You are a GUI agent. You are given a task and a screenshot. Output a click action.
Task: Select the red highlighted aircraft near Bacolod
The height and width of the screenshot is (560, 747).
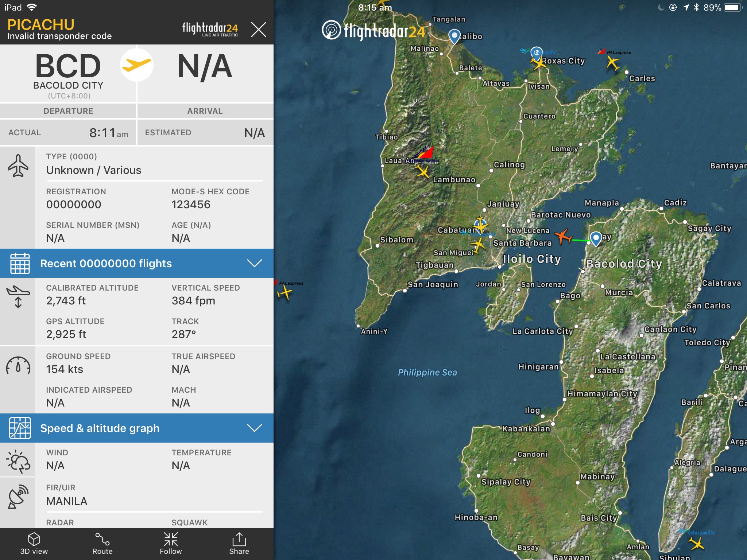tap(564, 236)
